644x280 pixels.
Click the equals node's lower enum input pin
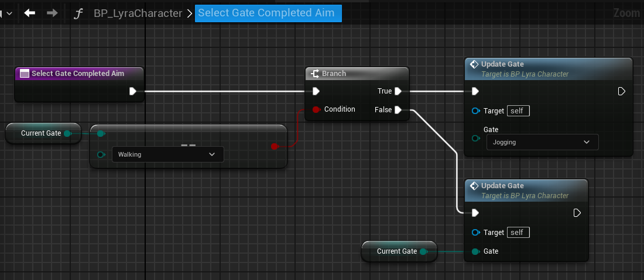pyautogui.click(x=101, y=154)
